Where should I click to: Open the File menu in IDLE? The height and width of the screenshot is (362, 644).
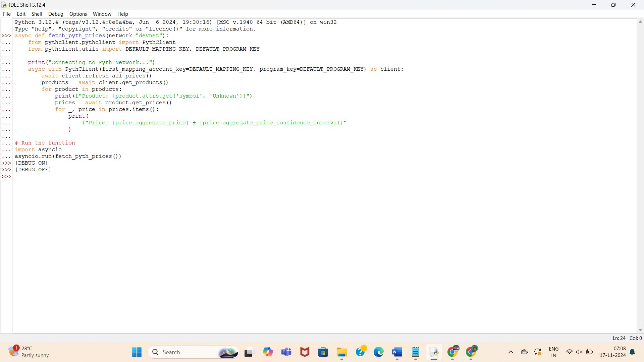7,14
